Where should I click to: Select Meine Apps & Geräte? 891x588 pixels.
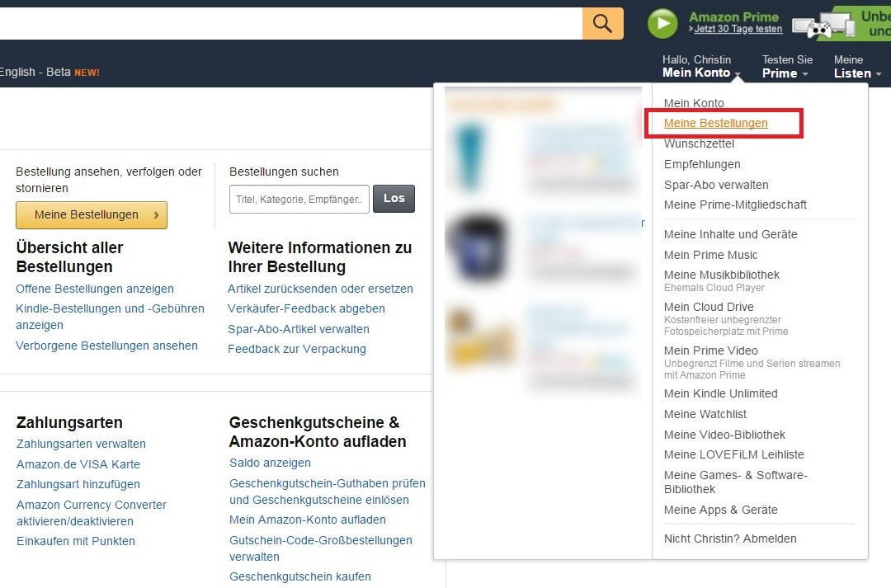point(720,510)
